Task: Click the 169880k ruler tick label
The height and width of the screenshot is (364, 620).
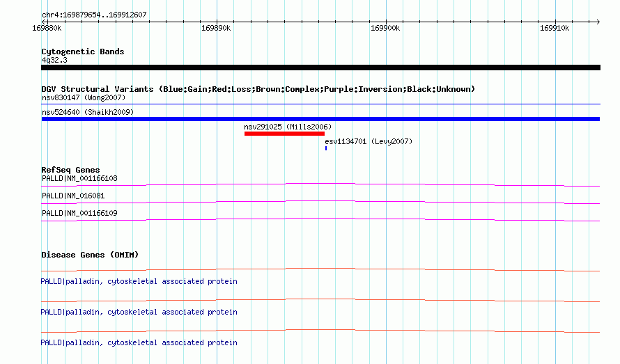Action: click(x=47, y=28)
